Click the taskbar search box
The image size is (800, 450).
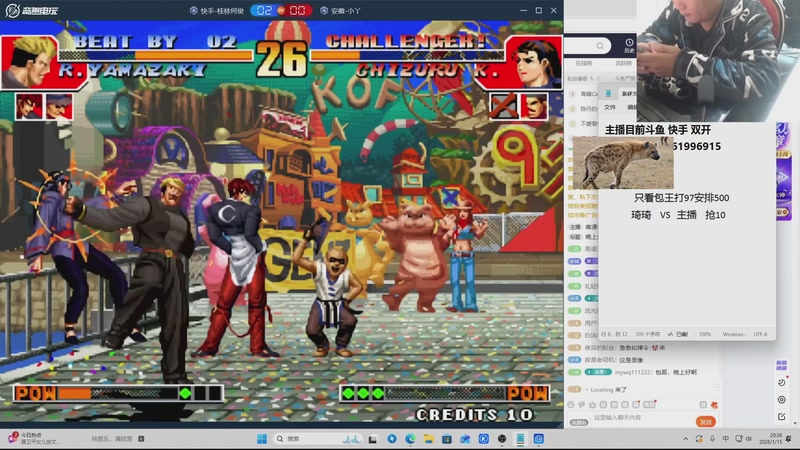click(318, 439)
